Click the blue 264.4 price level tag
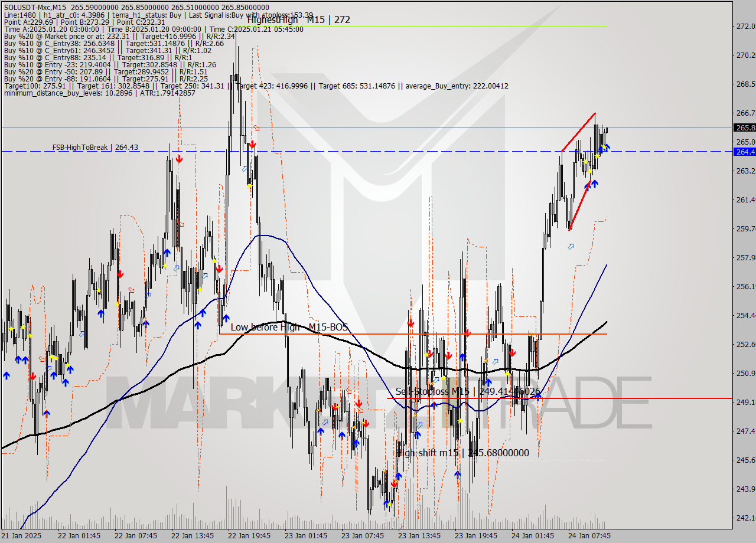Viewport: 756px width, 543px height. (744, 152)
